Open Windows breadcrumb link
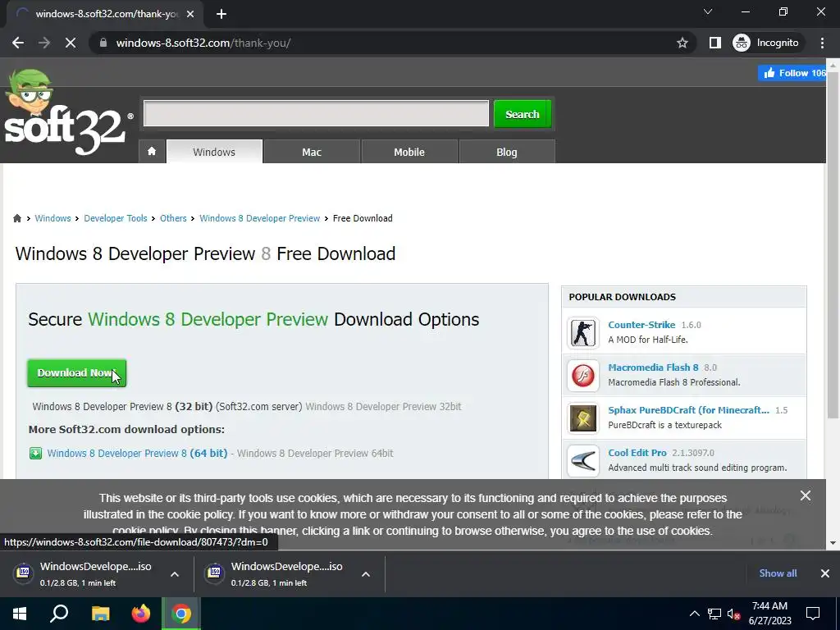This screenshot has width=840, height=630. point(52,218)
